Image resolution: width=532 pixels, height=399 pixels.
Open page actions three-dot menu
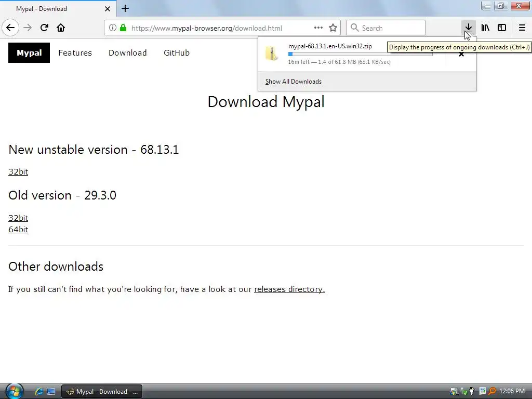click(318, 28)
